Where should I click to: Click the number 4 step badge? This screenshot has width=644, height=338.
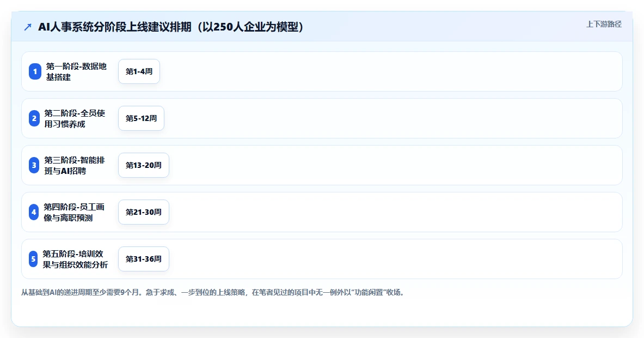pos(34,212)
